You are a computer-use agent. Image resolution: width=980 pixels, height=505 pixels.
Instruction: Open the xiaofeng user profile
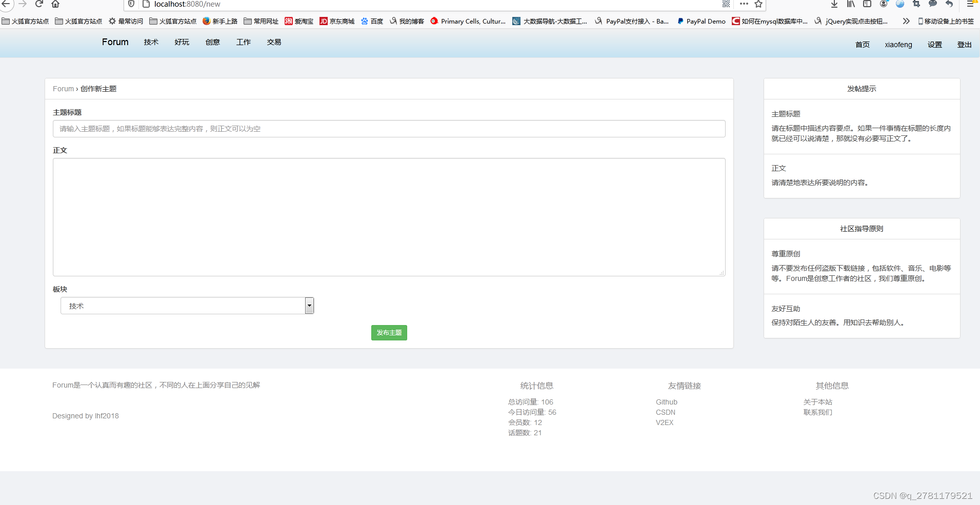coord(898,45)
